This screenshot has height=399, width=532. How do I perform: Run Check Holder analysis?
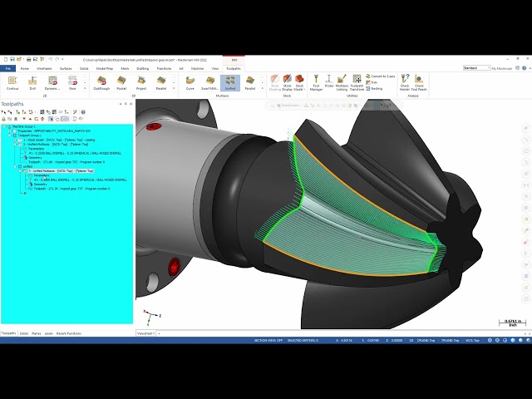click(405, 83)
